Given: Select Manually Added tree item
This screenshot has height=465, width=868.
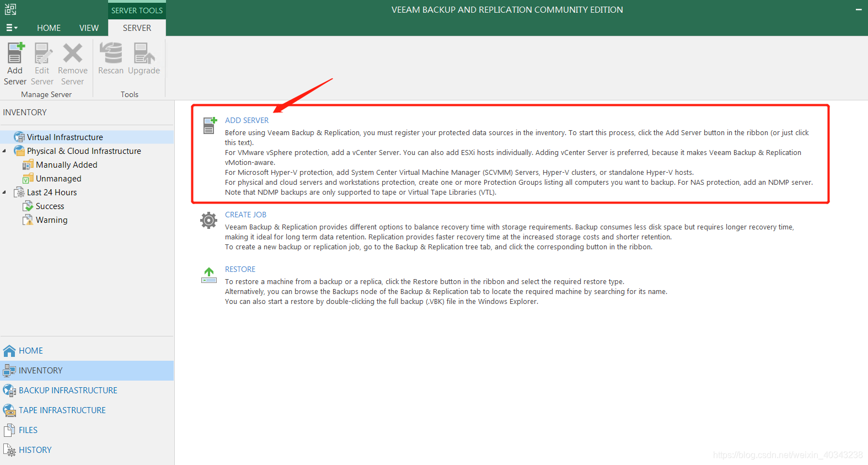Looking at the screenshot, I should click(x=66, y=165).
